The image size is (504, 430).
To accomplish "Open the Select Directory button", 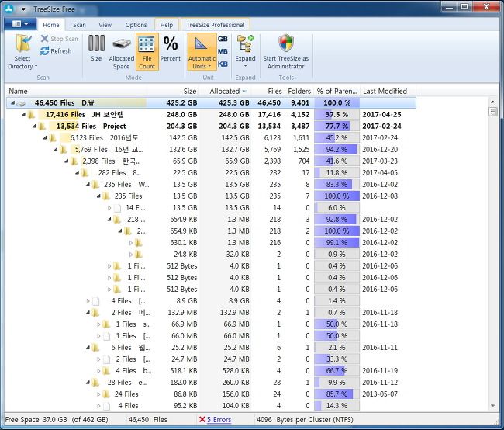I will click(22, 52).
